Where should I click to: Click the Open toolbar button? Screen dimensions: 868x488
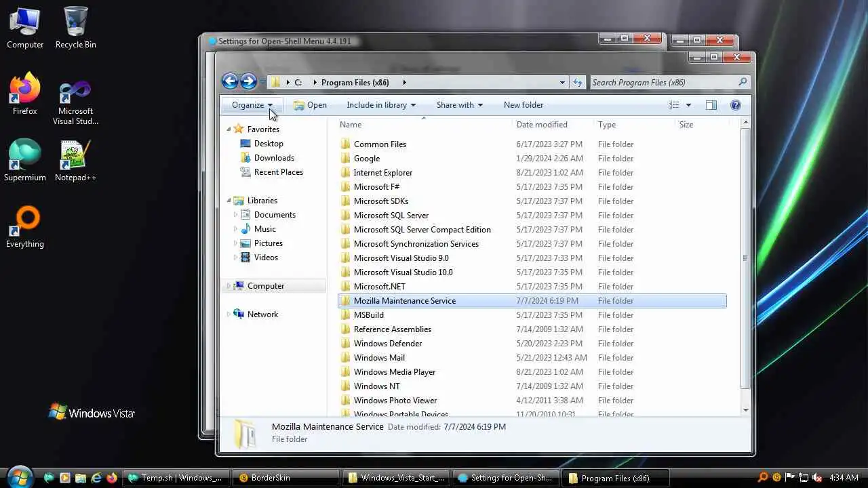[x=310, y=105]
